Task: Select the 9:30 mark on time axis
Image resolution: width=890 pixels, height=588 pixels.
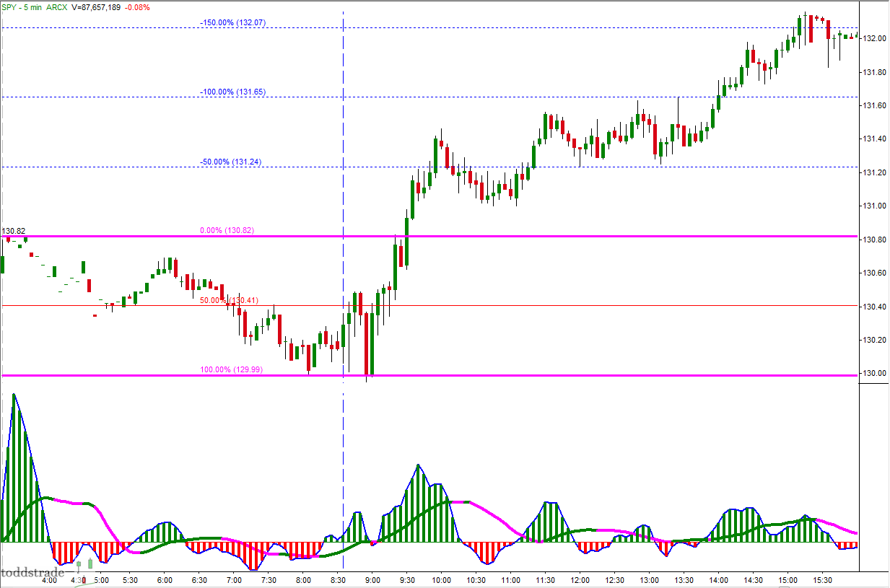Action: tap(407, 579)
